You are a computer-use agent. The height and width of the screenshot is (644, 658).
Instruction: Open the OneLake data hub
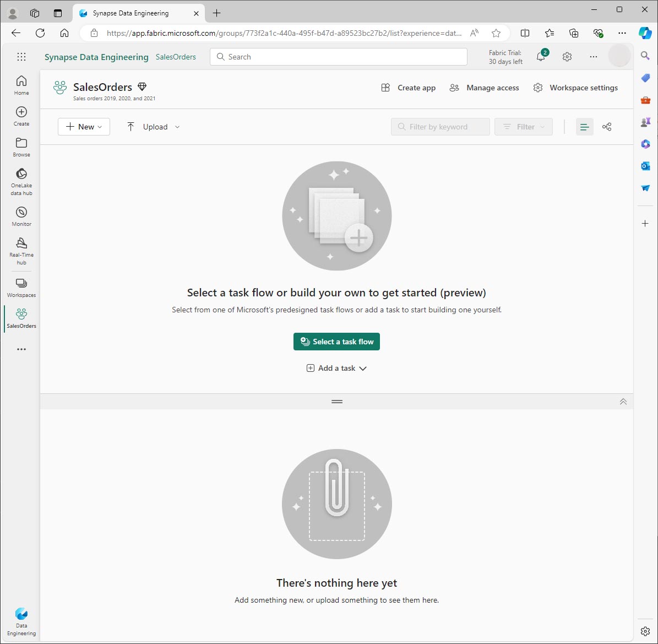21,182
